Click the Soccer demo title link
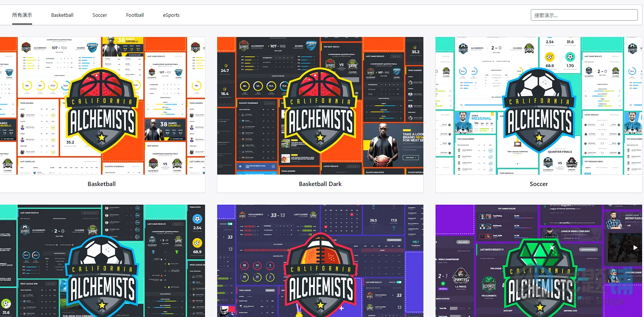This screenshot has height=317, width=644. pos(539,184)
